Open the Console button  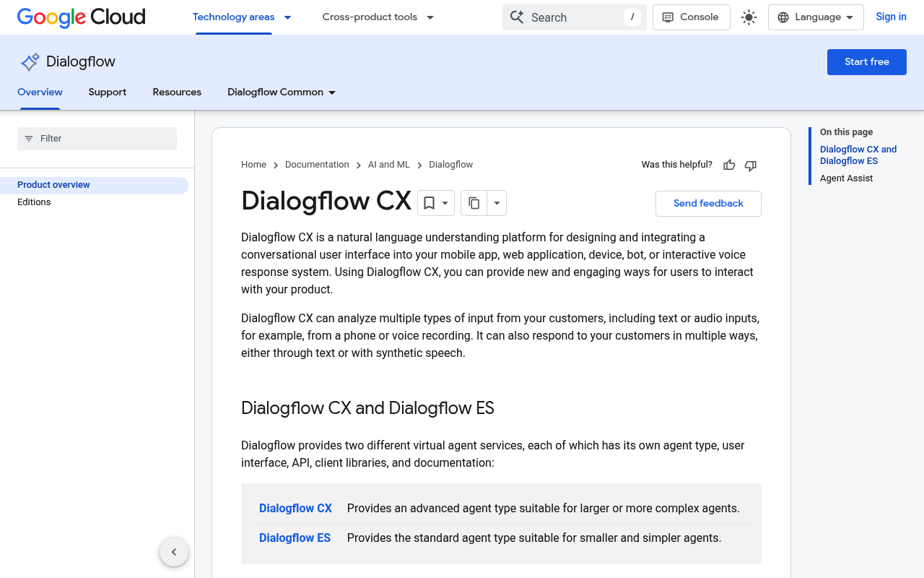point(691,17)
